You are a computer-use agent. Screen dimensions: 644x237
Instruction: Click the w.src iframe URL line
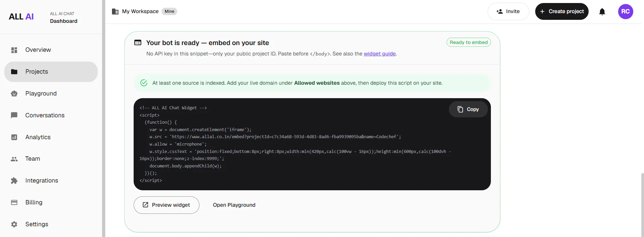pyautogui.click(x=275, y=137)
